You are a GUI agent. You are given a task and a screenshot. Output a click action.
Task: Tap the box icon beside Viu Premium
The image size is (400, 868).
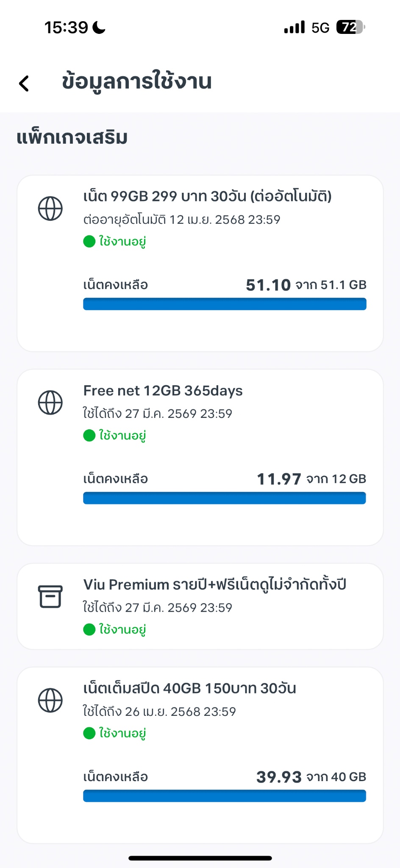(50, 596)
